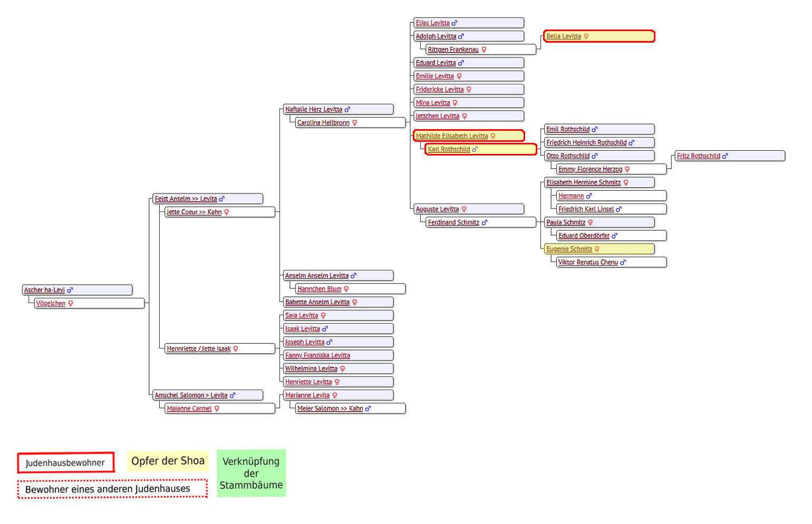Select the Friedrich Heinrich Rothschild link
Screen dimensions: 812x524
pyautogui.click(x=586, y=143)
